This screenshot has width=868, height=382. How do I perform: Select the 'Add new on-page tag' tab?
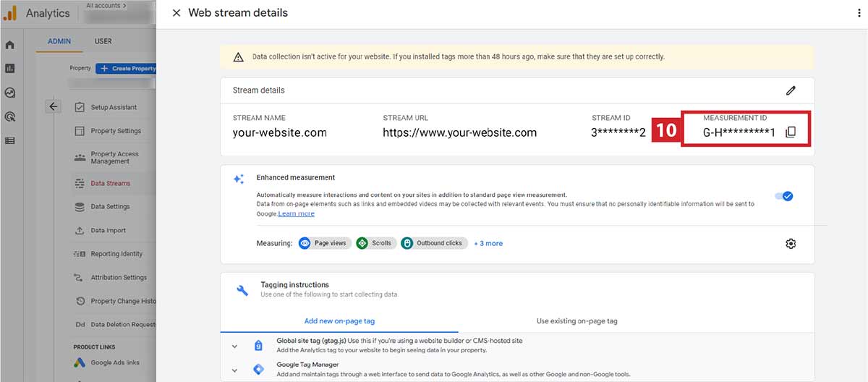click(x=339, y=321)
